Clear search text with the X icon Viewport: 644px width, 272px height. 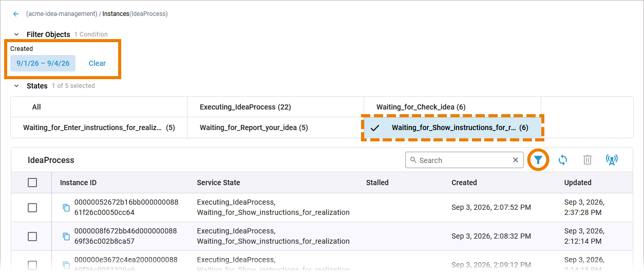tap(516, 160)
